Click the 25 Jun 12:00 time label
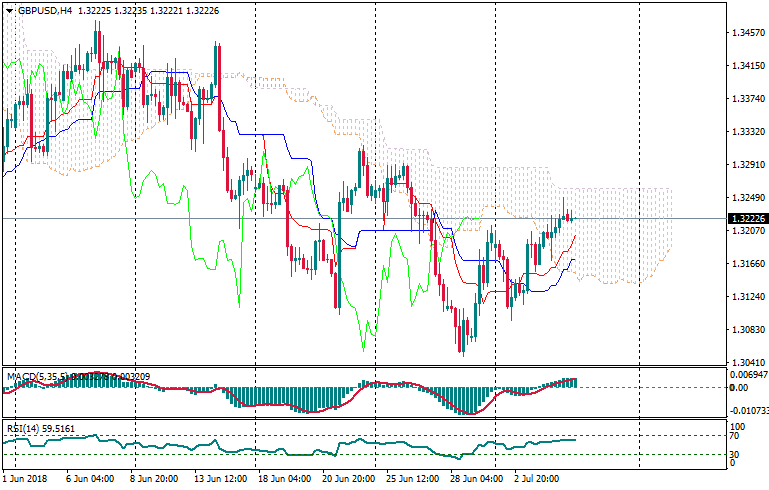 click(410, 479)
